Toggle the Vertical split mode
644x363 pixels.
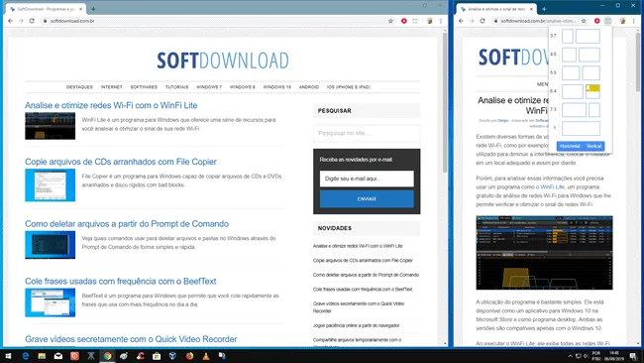[x=593, y=146]
